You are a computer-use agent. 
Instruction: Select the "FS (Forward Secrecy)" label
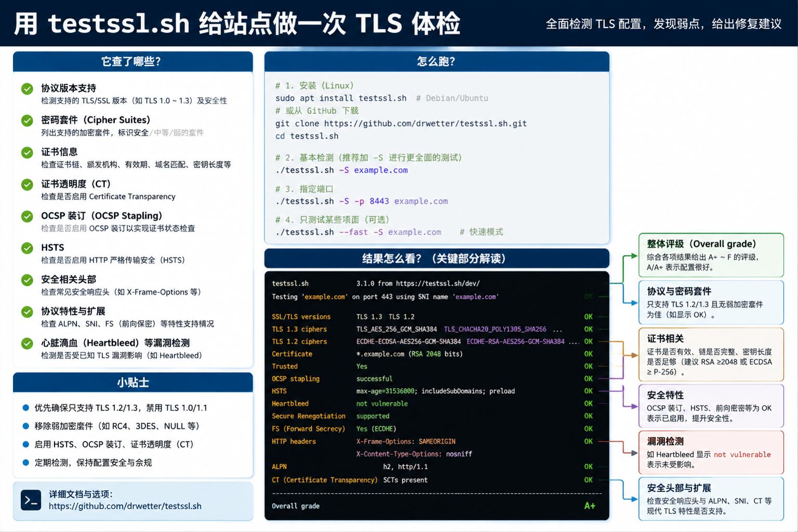[x=309, y=429]
